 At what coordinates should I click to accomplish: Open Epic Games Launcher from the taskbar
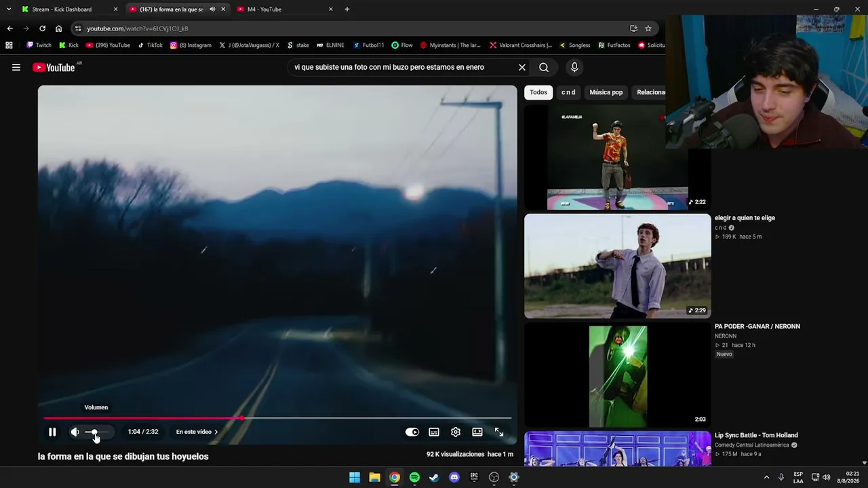coord(474,477)
